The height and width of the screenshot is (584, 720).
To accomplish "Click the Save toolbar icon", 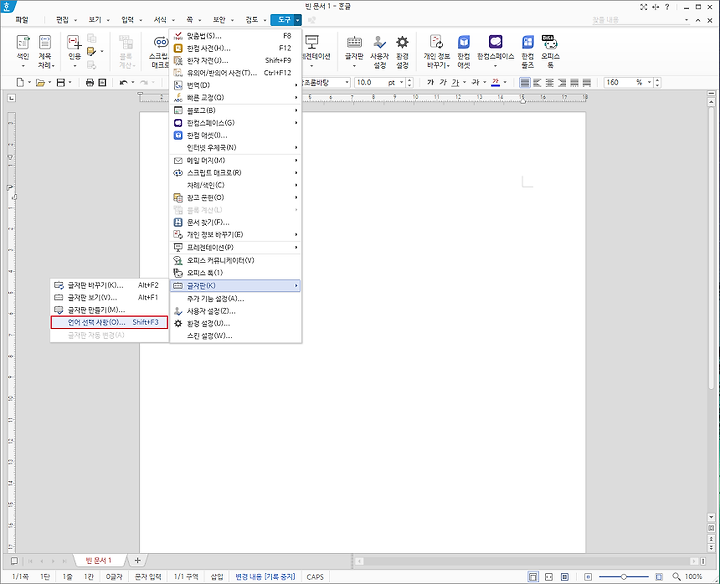I will coord(61,83).
